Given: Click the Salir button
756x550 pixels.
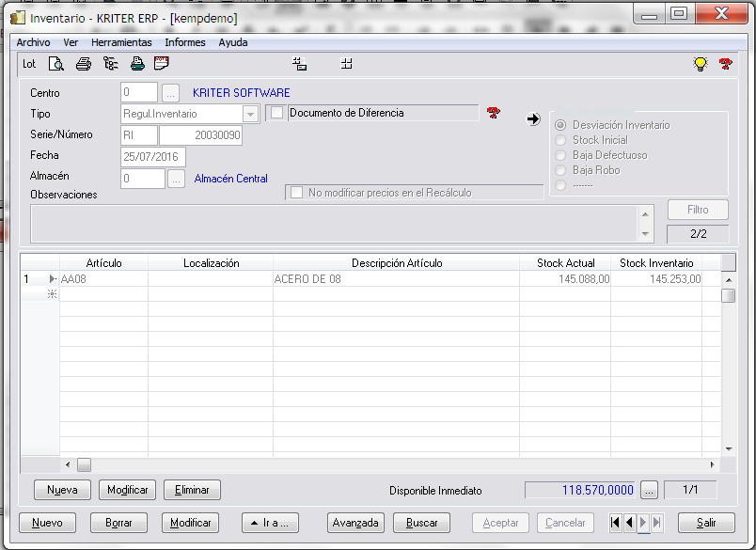Looking at the screenshot, I should 706,523.
